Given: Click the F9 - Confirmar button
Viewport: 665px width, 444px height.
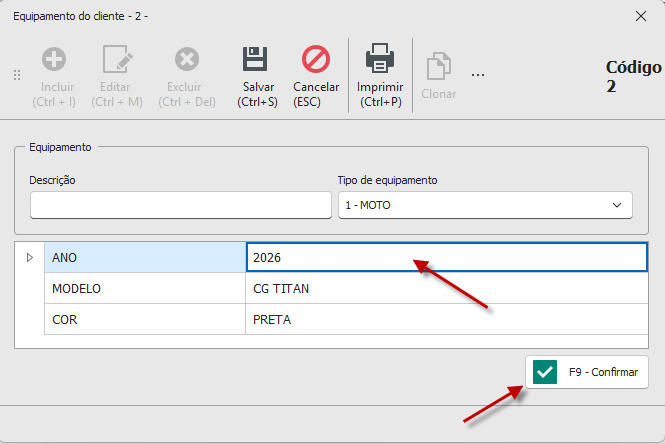Looking at the screenshot, I should pos(587,372).
